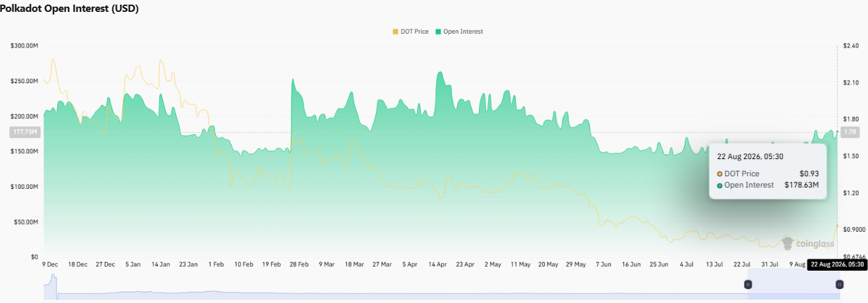Screen dimensions: 868x303
Task: Grab the right range slider handle
Action: point(839,285)
